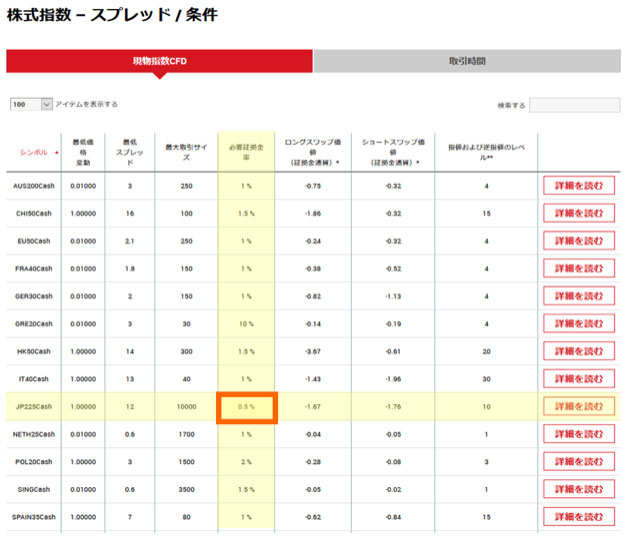Click the 10 % margin cell for GRE20Cash
Screen dimensions: 630x536
246,324
